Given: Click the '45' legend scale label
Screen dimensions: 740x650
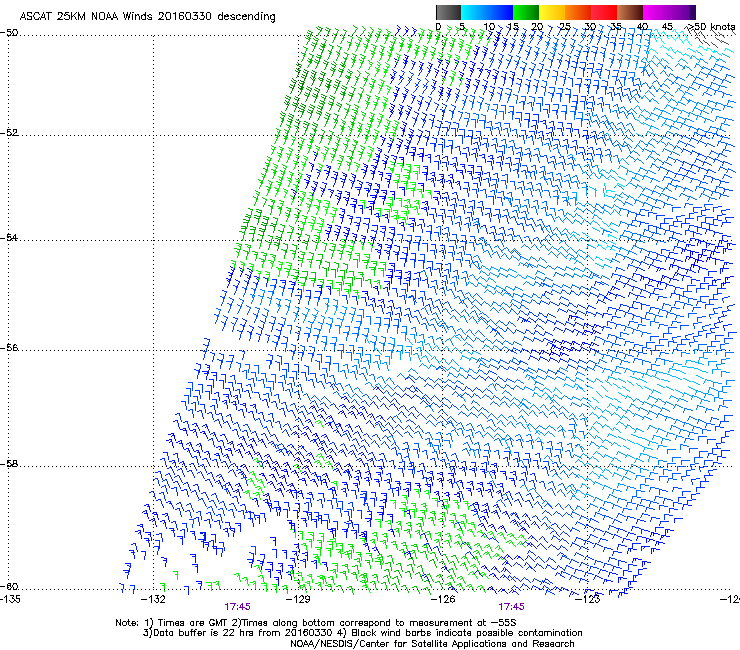Looking at the screenshot, I should point(667,27).
